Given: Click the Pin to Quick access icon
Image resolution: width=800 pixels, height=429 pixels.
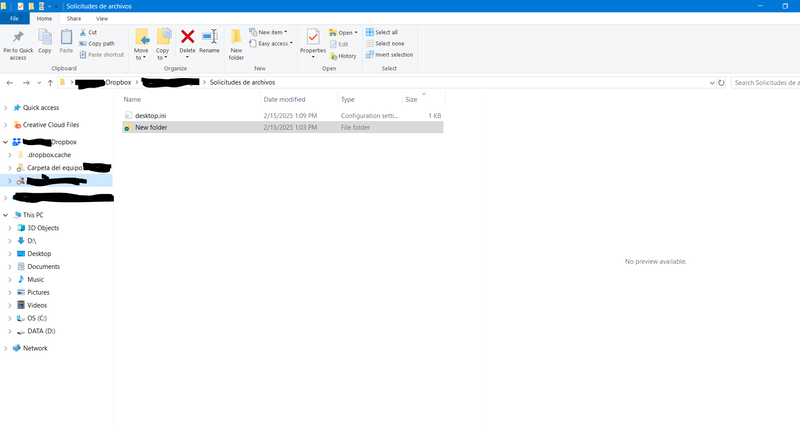Looking at the screenshot, I should [18, 37].
